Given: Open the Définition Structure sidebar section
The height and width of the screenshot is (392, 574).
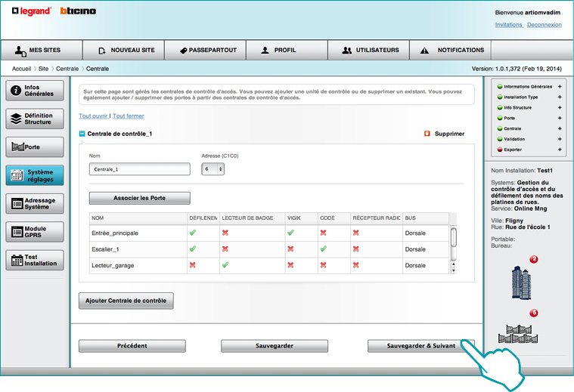Looking at the screenshot, I should 35,119.
